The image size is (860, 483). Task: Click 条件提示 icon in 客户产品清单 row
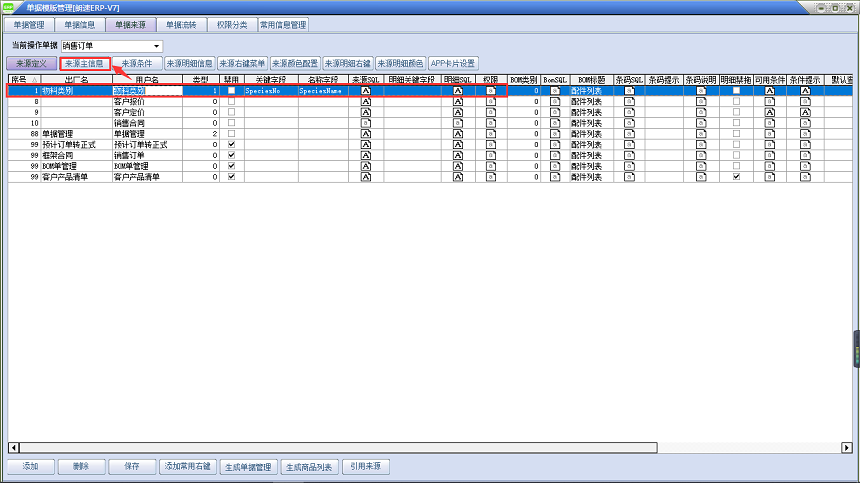pyautogui.click(x=805, y=177)
